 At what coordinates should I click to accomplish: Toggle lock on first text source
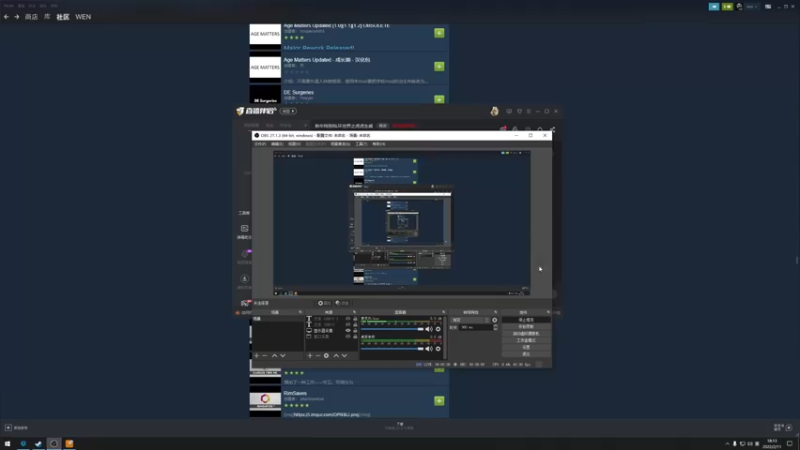click(x=355, y=319)
